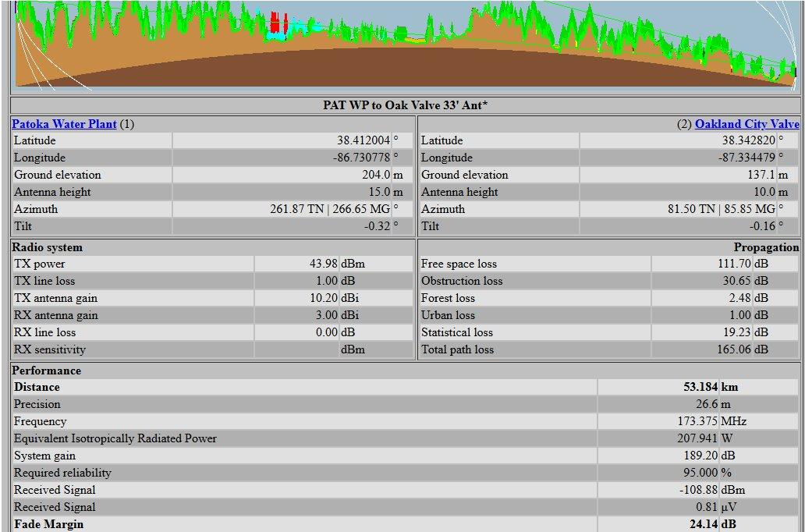The width and height of the screenshot is (805, 532).
Task: Select azimuth value 261.87 TN | 266.65 MG
Action: coord(330,209)
